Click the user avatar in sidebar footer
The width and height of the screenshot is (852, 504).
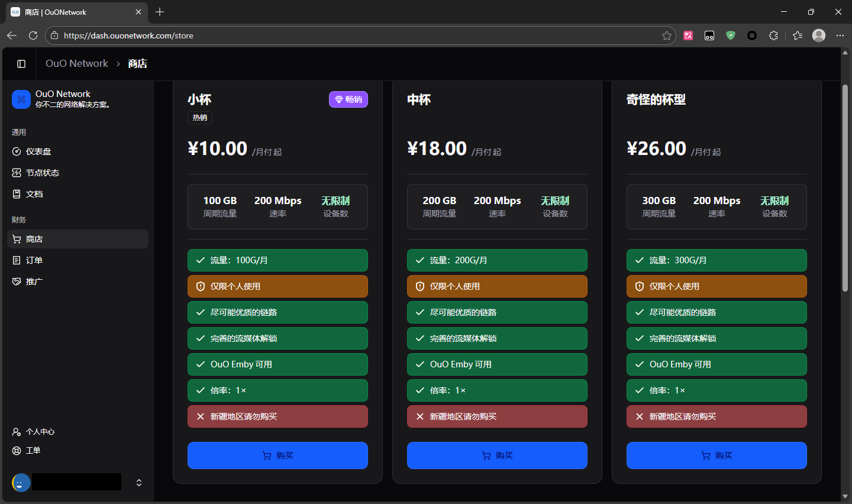tap(21, 483)
